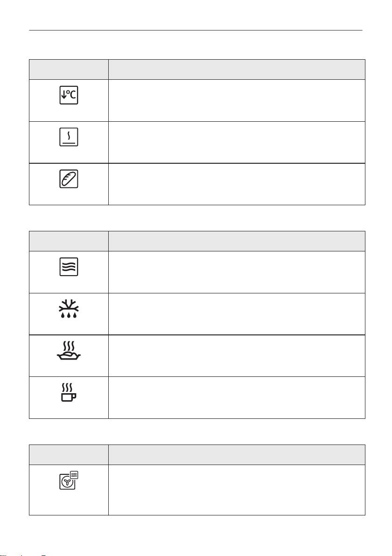Choose the fan with microwave combi icon

(x=69, y=480)
